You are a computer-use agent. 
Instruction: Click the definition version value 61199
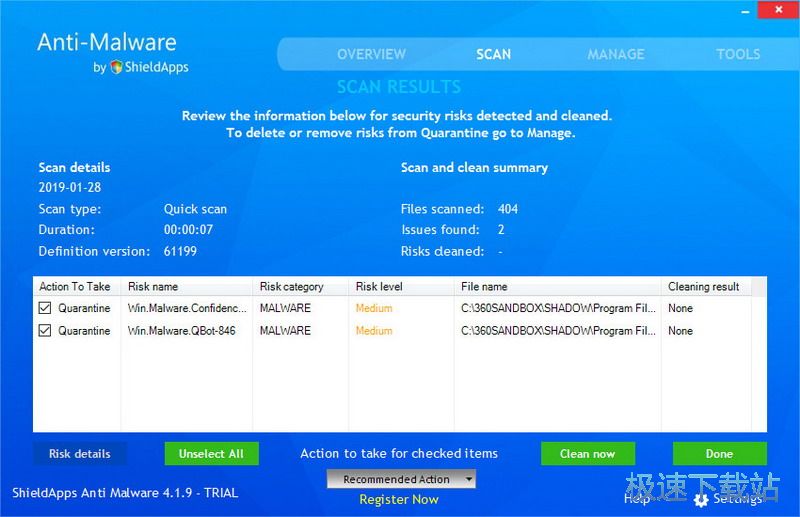[x=180, y=251]
